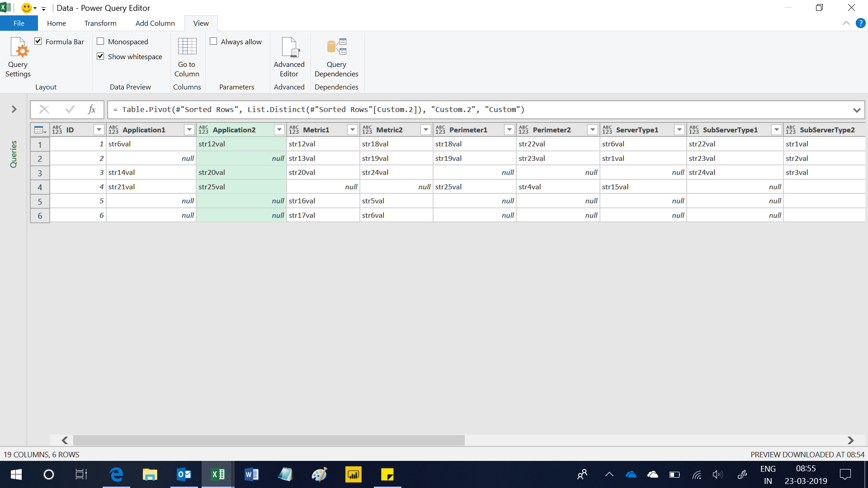Collapse the ribbon with the caret
Viewport: 868px width, 488px height.
[x=846, y=23]
